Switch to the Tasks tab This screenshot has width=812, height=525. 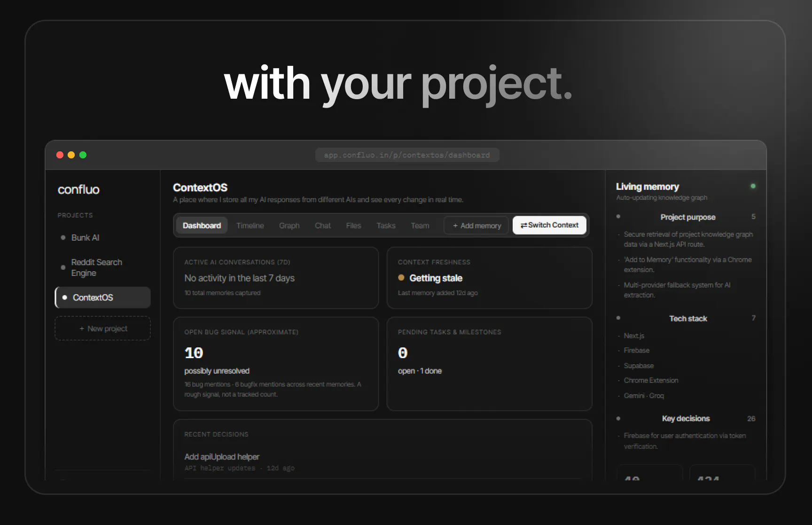[386, 226]
